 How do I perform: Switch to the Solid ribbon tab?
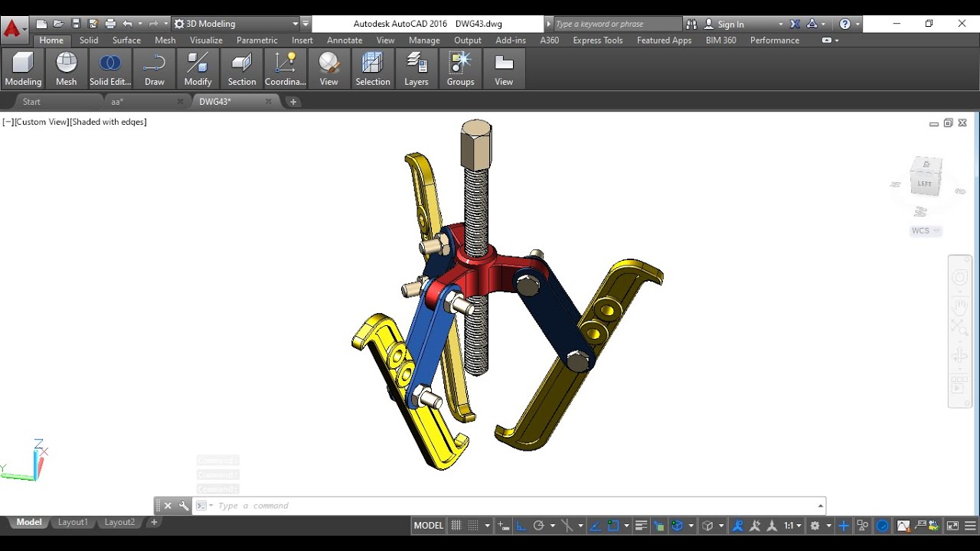tap(89, 40)
